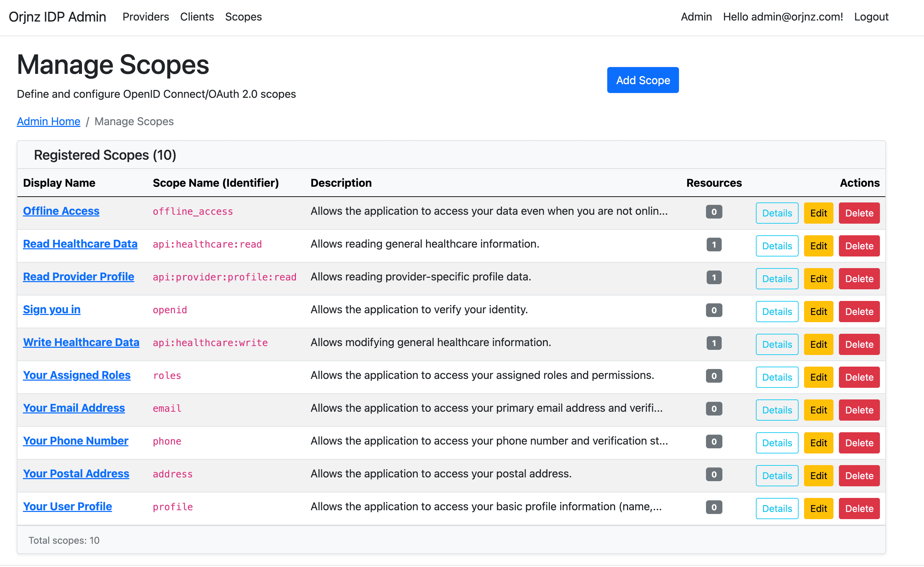The width and height of the screenshot is (924, 567).
Task: Open the Your Email Address link
Action: tap(74, 408)
